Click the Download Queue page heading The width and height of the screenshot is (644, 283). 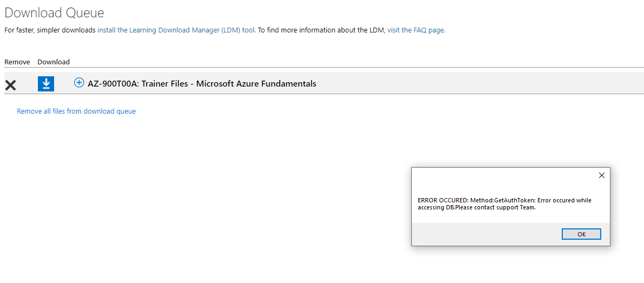click(x=54, y=13)
